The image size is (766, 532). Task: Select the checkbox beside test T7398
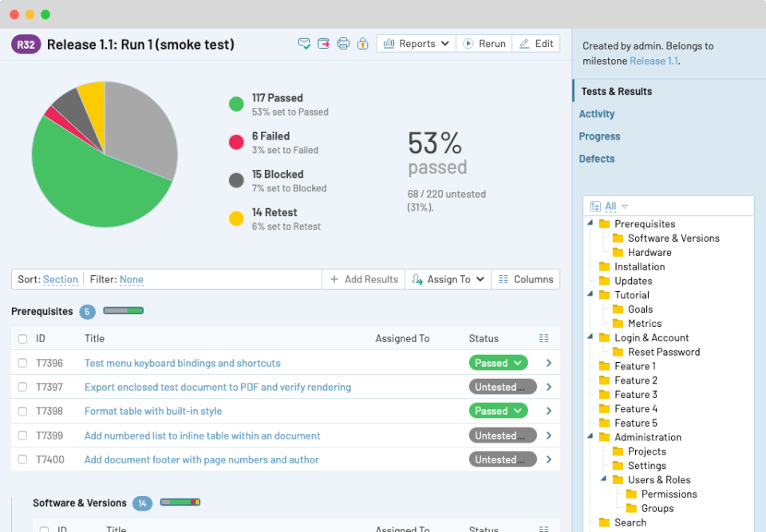tap(22, 411)
